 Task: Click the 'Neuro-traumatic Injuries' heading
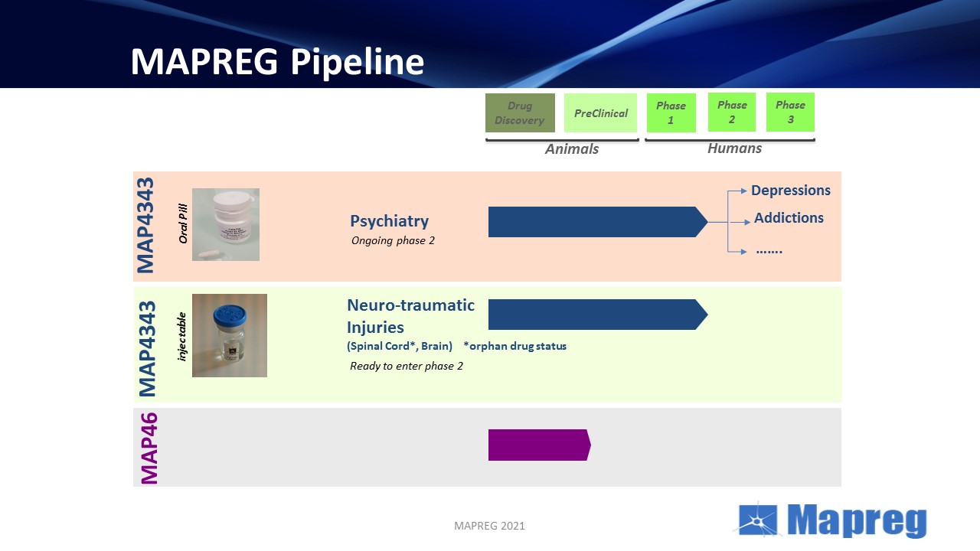pyautogui.click(x=411, y=316)
